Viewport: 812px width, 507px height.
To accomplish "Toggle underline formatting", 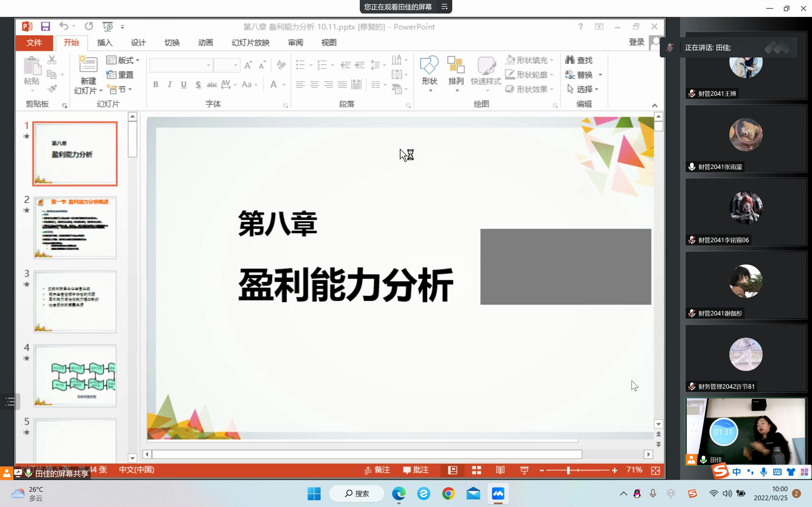I will [184, 84].
